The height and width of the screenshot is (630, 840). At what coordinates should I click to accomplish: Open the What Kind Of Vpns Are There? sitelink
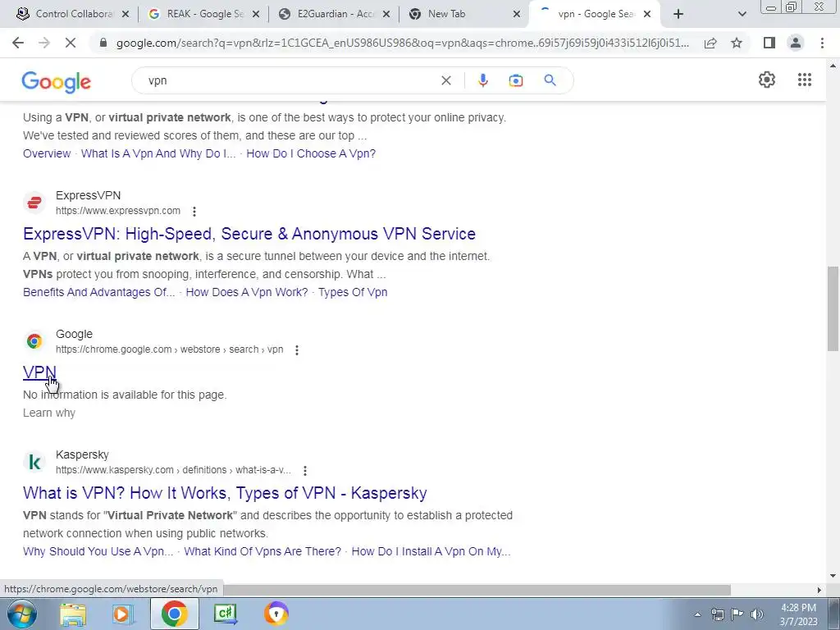coord(262,551)
